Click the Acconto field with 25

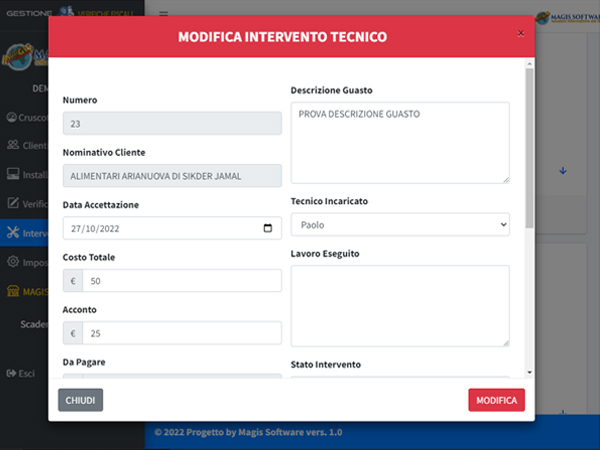click(182, 333)
